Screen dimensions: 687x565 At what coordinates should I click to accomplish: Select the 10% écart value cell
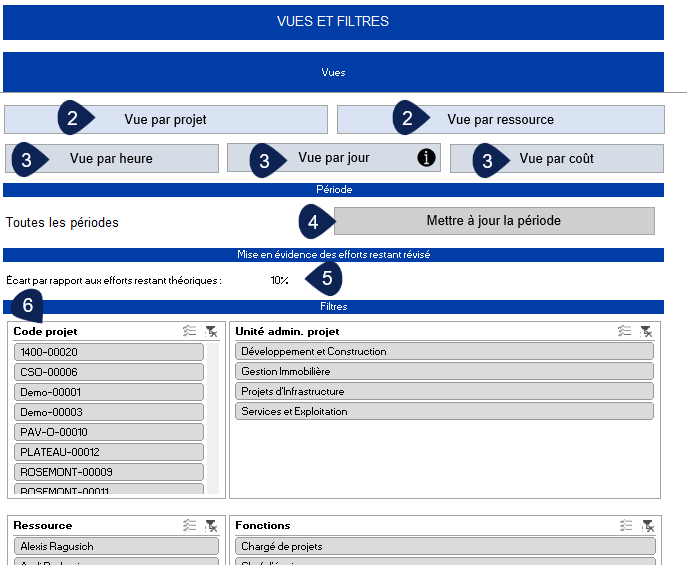coord(279,280)
